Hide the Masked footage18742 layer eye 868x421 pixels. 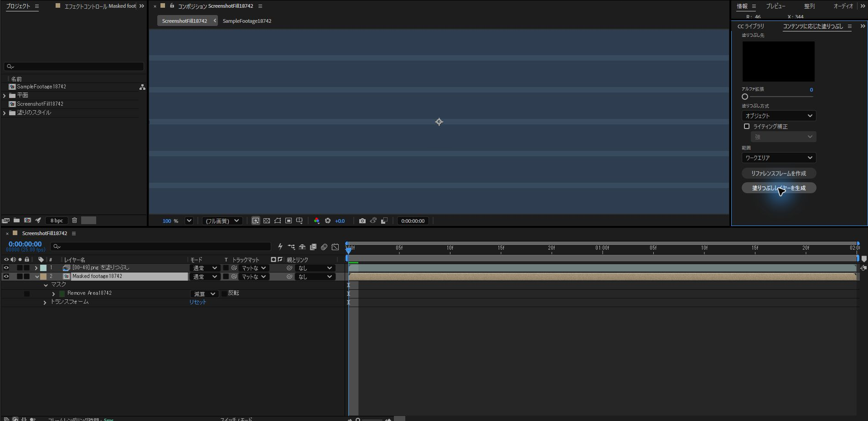(6, 277)
